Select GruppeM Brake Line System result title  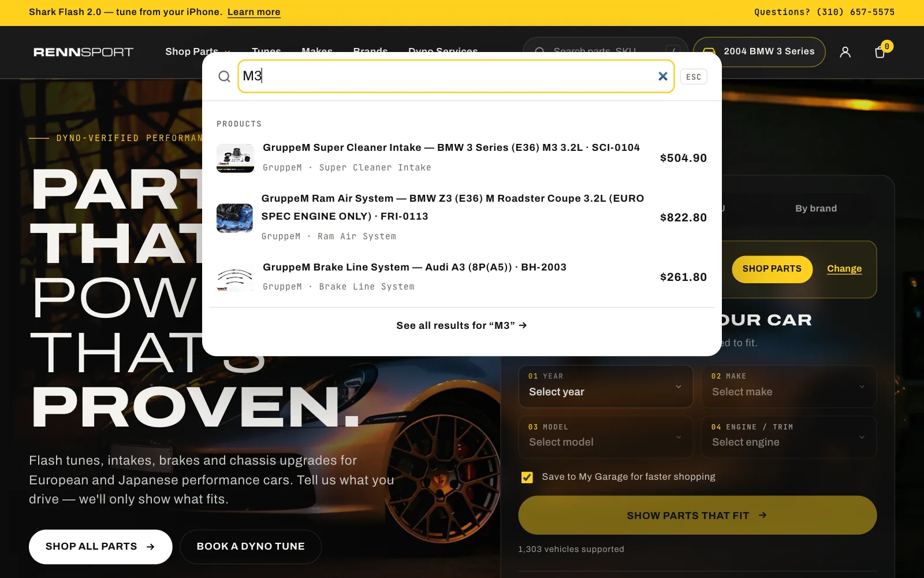click(x=414, y=267)
